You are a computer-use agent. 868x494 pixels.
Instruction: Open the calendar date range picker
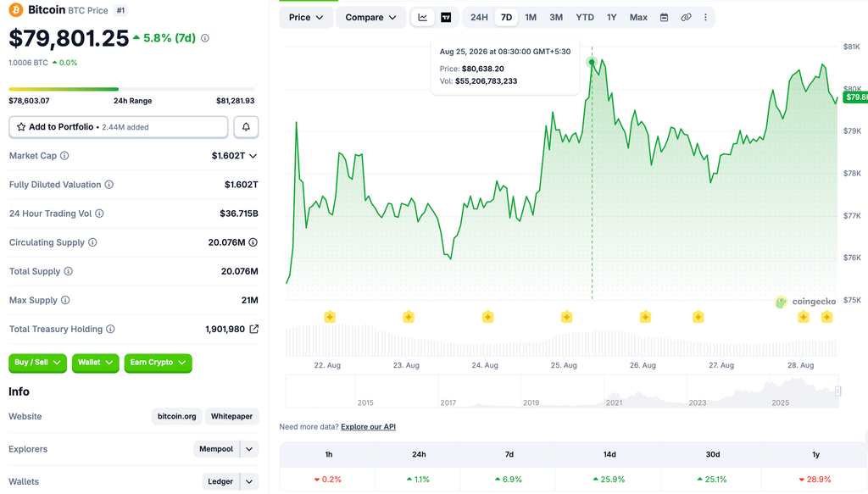(664, 17)
